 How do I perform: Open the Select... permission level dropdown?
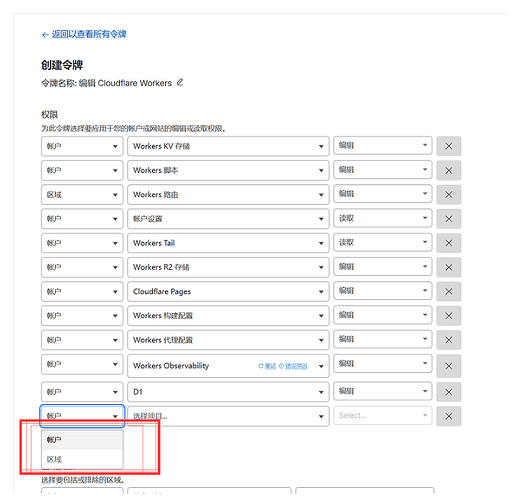(x=383, y=415)
